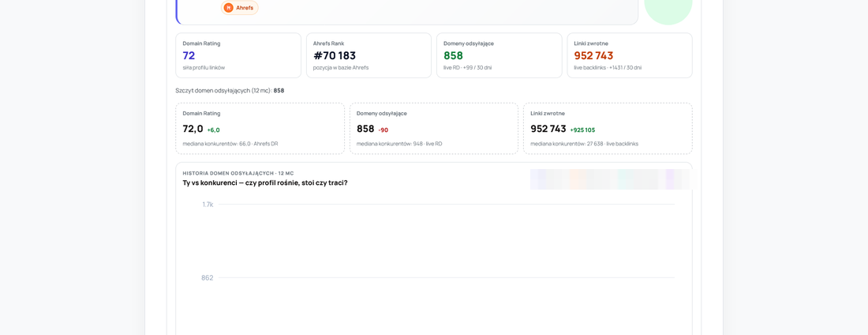Click the 862 axis label
This screenshot has height=335, width=868.
click(207, 277)
